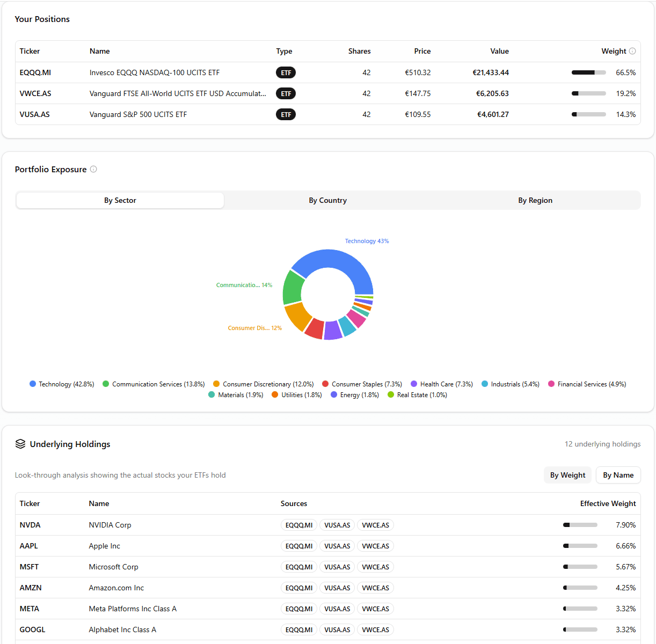Click the Technology 43% chart label

tap(367, 241)
